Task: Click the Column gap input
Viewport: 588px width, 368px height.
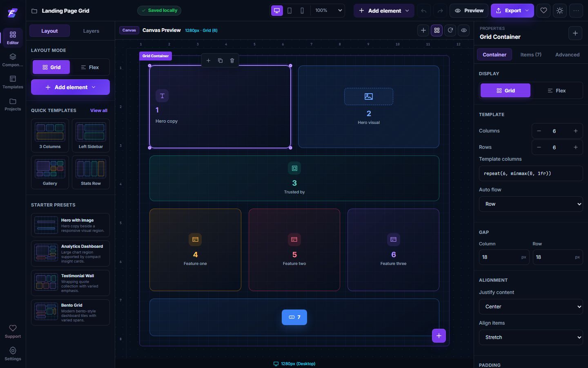Action: pos(504,257)
